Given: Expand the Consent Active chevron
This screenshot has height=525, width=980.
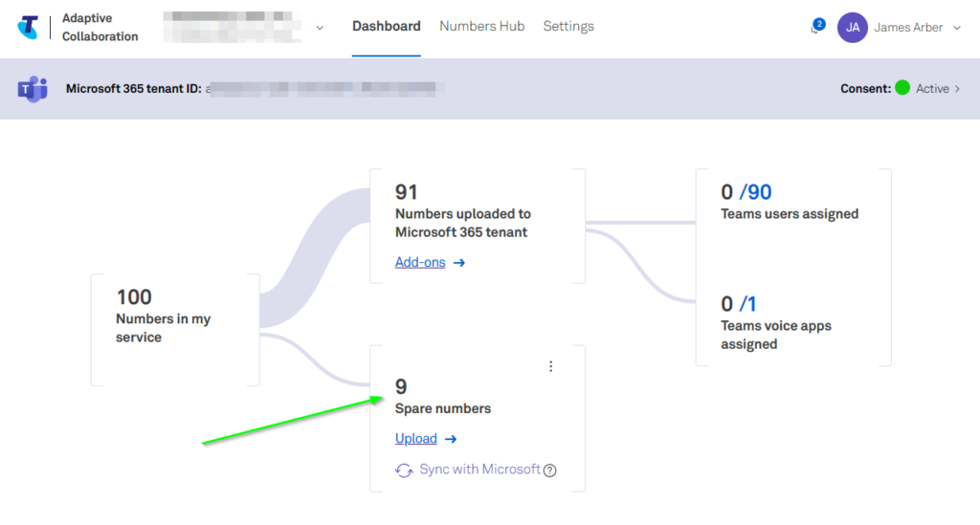Looking at the screenshot, I should (957, 89).
